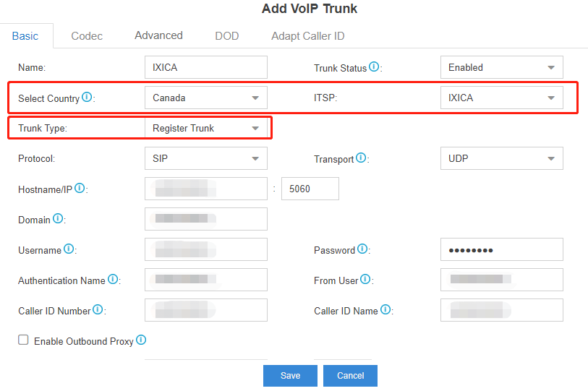Click the Domain info icon

(58, 219)
